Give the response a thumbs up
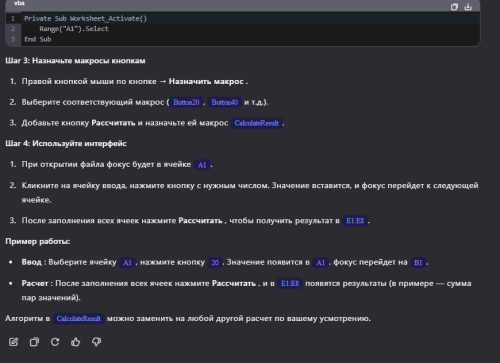 pyautogui.click(x=76, y=342)
